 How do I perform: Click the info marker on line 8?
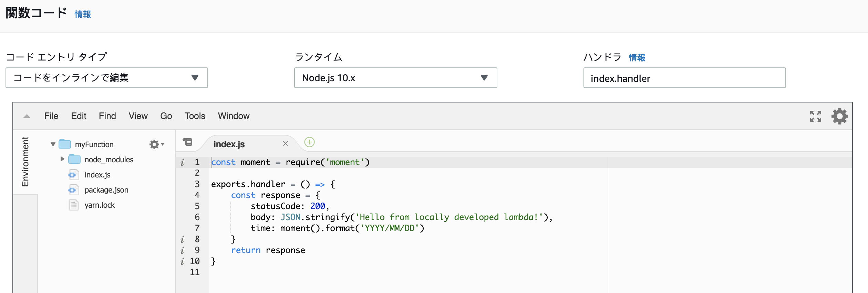pyautogui.click(x=182, y=239)
